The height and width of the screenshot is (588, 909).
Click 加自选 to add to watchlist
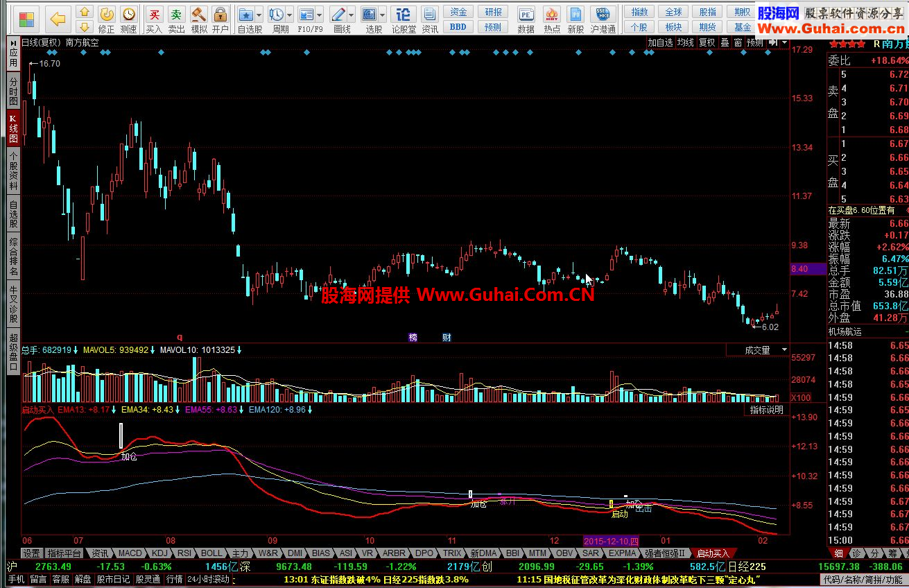pos(661,42)
